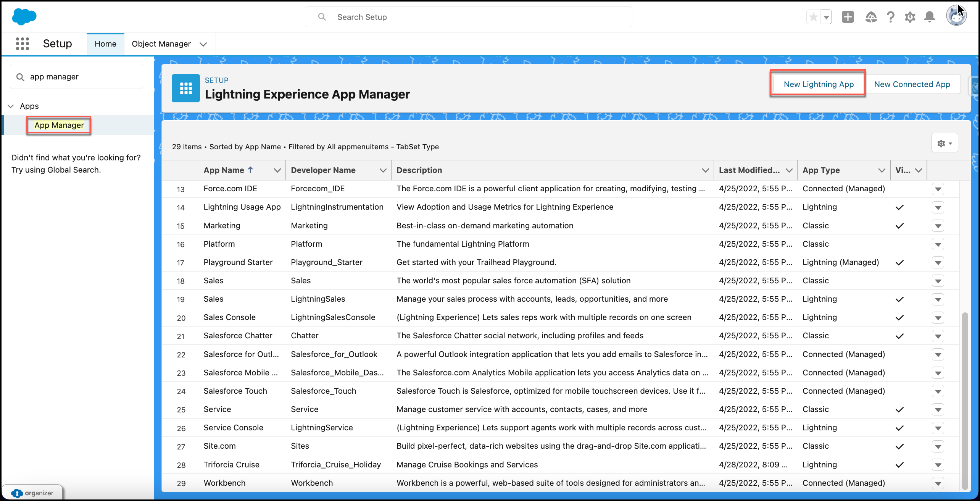Click the New Lightning App button
Screen dimensions: 980x501
[x=819, y=84]
